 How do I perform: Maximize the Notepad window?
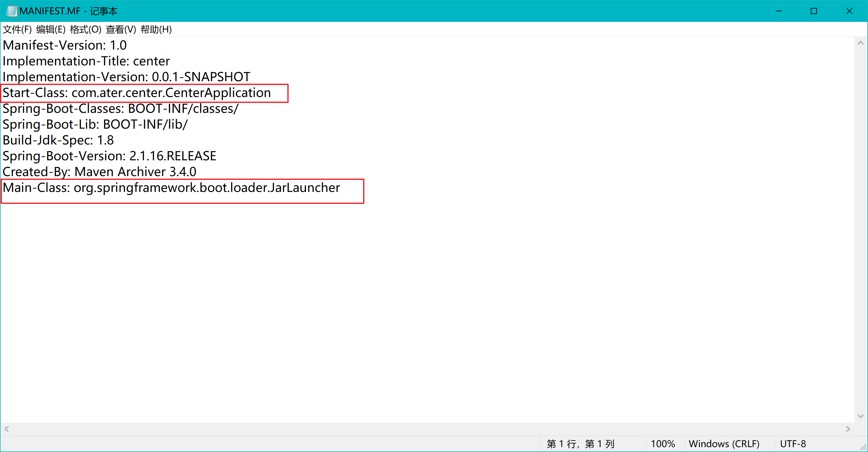[814, 11]
